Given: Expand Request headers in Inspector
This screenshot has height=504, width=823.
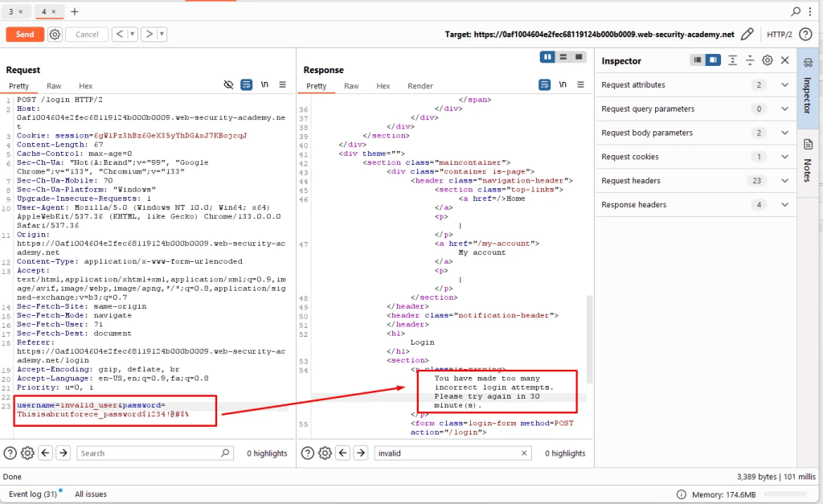Looking at the screenshot, I should click(784, 181).
